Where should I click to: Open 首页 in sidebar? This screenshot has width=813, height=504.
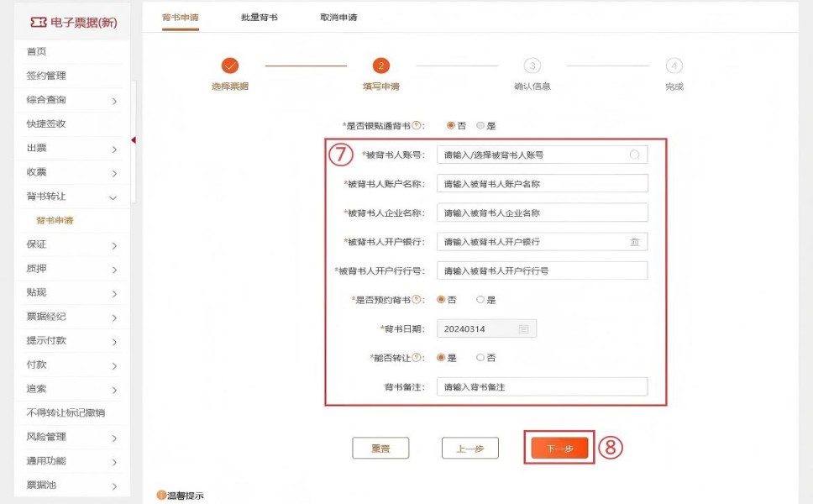(36, 50)
